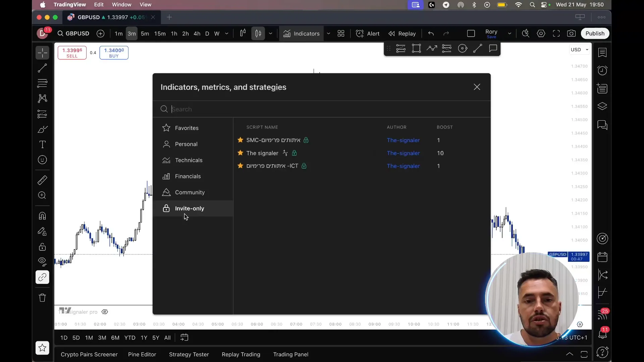Select the trend line drawing tool

click(x=42, y=68)
